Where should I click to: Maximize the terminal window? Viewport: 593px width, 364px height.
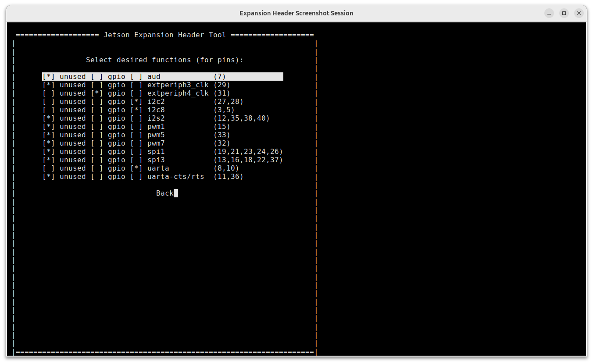click(564, 13)
